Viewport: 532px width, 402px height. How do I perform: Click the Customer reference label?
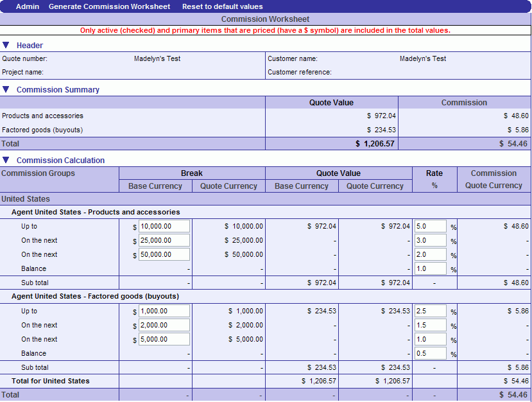pos(300,72)
